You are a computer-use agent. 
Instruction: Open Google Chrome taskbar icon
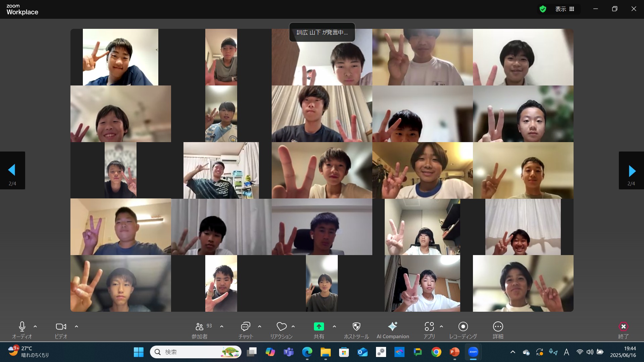436,352
